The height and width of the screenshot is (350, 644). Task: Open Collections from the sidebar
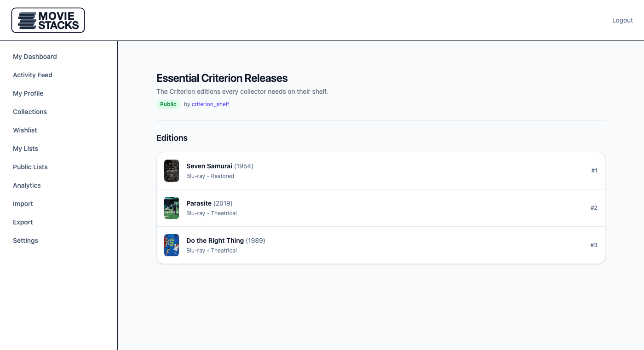30,112
